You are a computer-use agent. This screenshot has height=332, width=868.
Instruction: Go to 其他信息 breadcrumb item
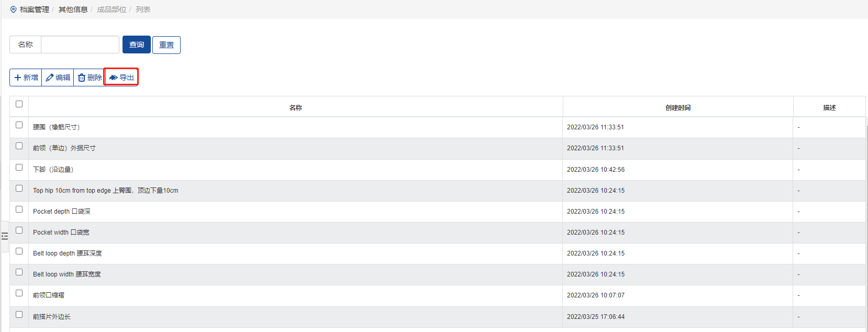tap(73, 9)
